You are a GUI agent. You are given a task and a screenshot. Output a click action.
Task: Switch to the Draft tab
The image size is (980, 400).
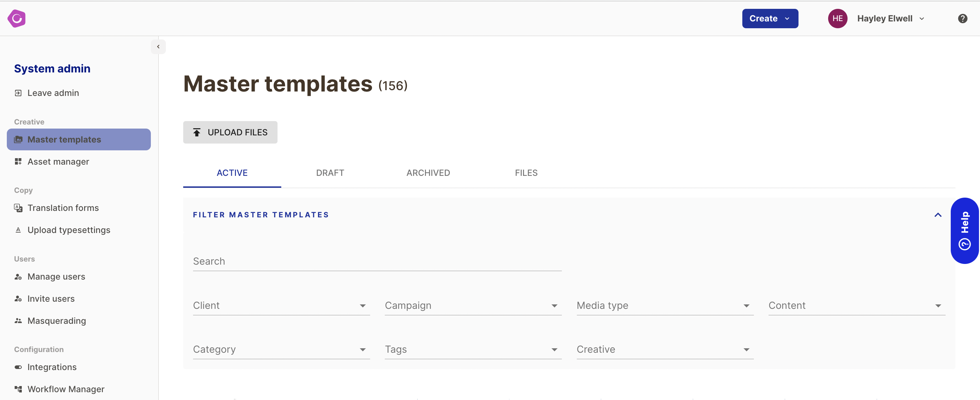pyautogui.click(x=330, y=173)
